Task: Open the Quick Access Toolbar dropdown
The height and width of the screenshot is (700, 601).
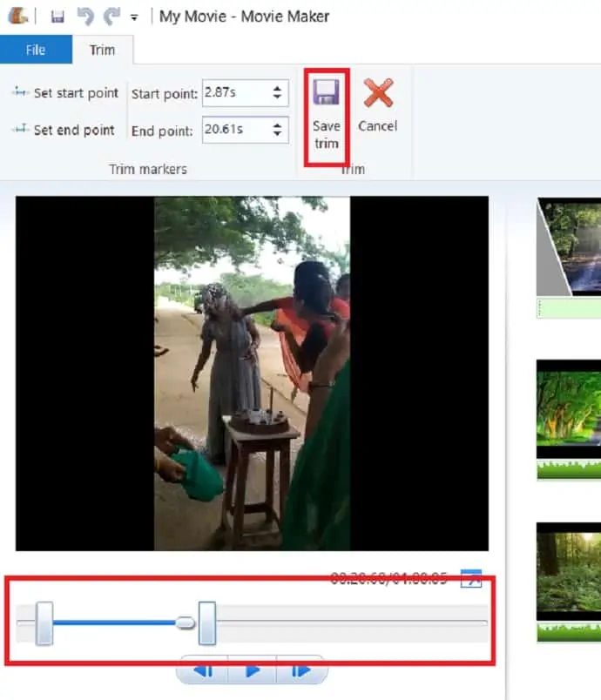Action: tap(134, 17)
